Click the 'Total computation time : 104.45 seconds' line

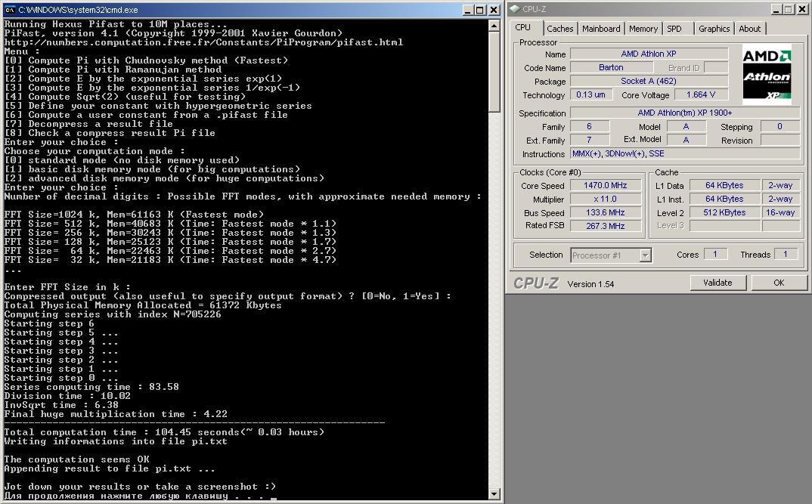click(164, 432)
